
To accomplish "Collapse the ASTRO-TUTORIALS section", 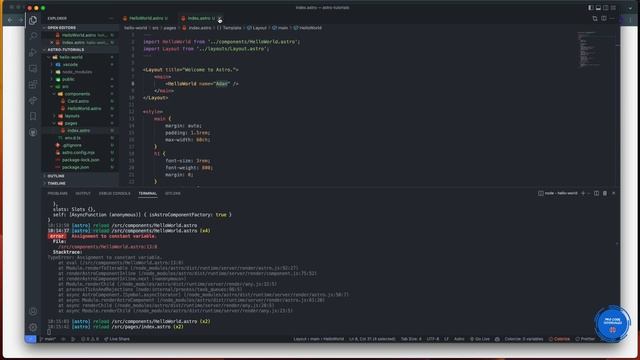I will pyautogui.click(x=65, y=50).
